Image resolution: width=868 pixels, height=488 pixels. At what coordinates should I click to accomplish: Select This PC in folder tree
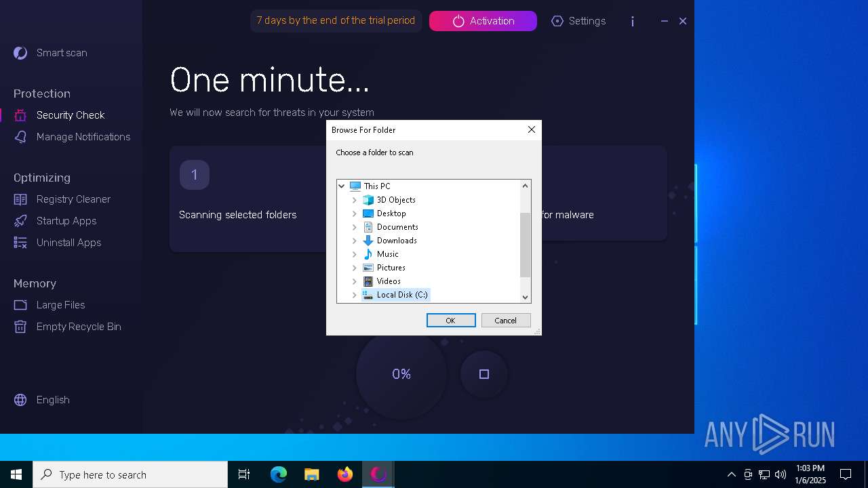point(376,186)
